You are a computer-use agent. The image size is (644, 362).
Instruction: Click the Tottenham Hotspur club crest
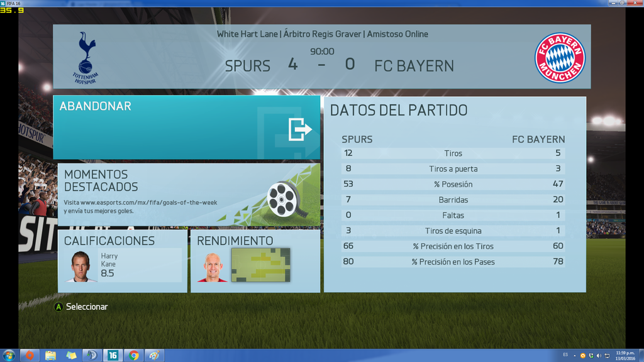(86, 58)
